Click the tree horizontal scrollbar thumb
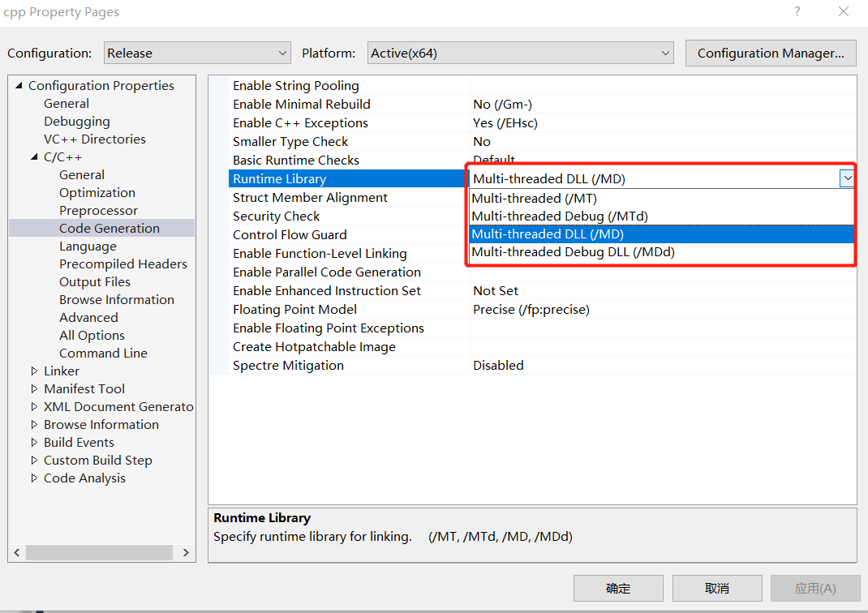 click(100, 552)
